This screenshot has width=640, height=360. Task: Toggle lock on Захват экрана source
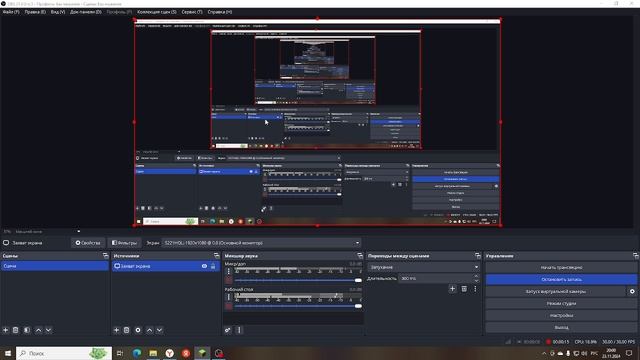(x=213, y=266)
